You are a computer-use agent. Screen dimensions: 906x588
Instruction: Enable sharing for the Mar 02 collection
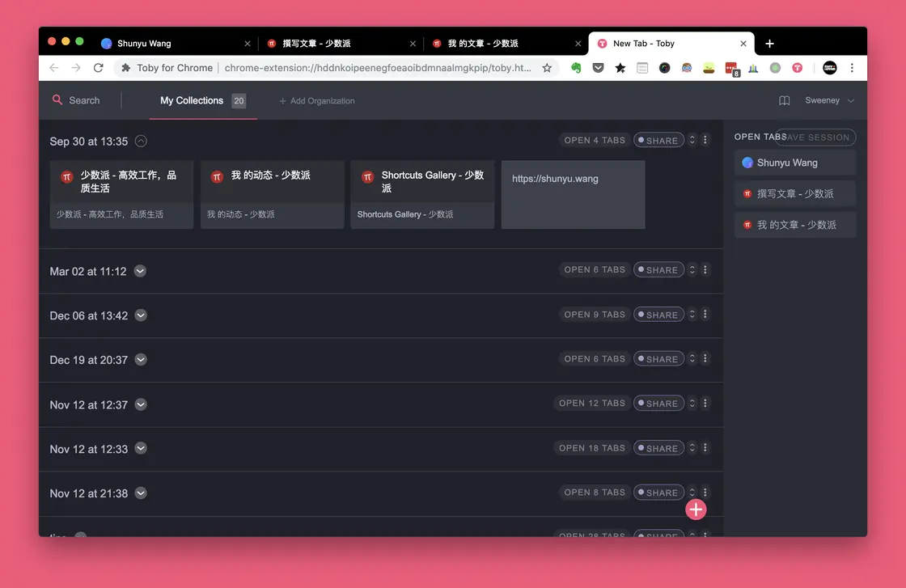658,269
